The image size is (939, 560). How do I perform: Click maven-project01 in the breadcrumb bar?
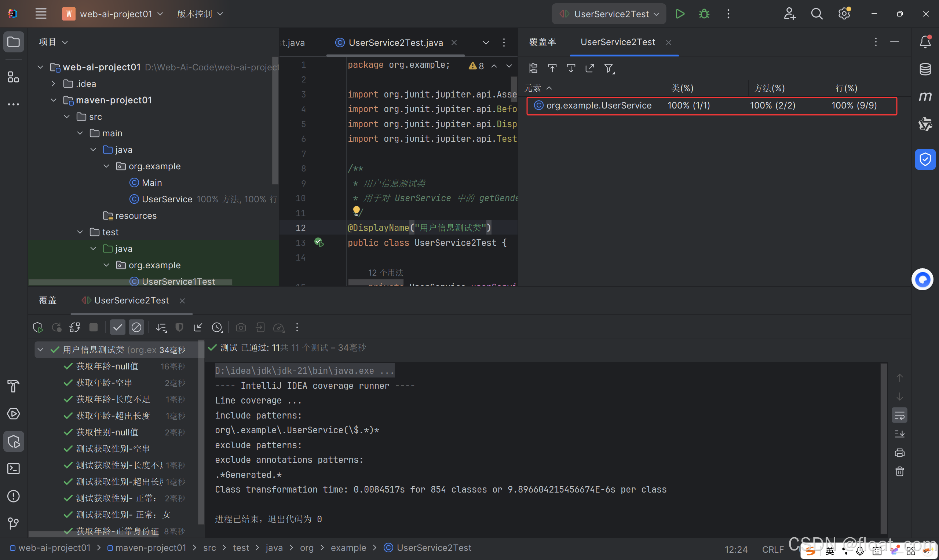(x=151, y=548)
